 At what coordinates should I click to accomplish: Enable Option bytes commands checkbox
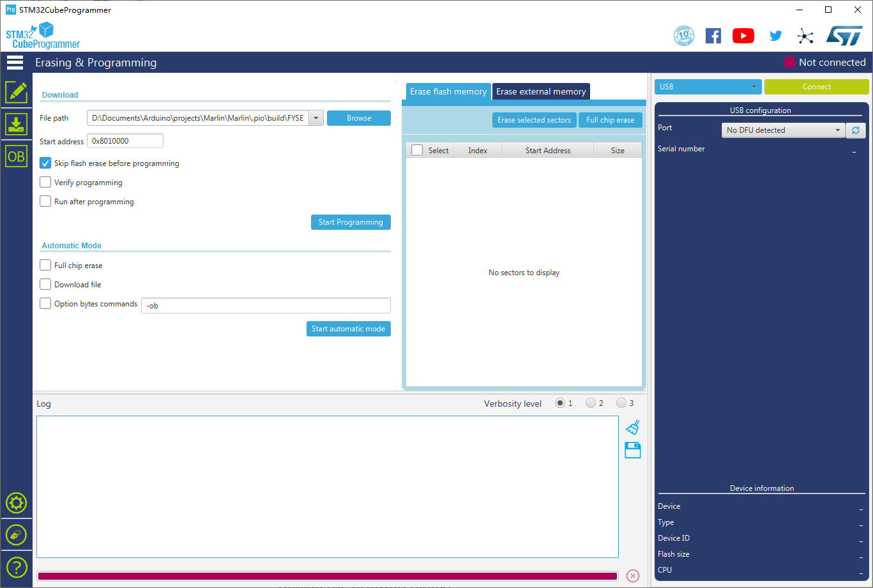pyautogui.click(x=45, y=304)
